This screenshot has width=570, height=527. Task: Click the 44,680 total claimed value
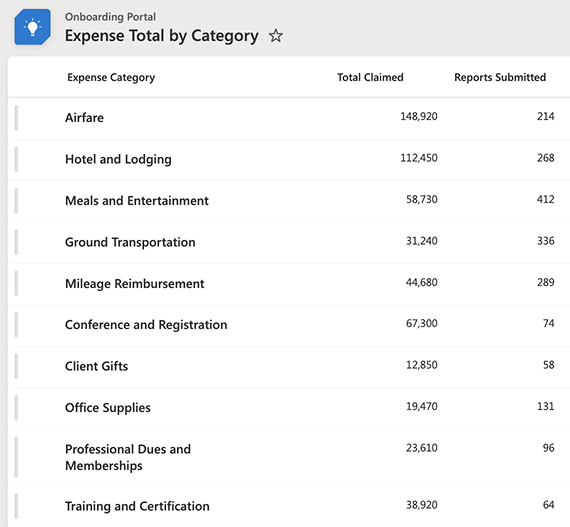click(x=422, y=282)
